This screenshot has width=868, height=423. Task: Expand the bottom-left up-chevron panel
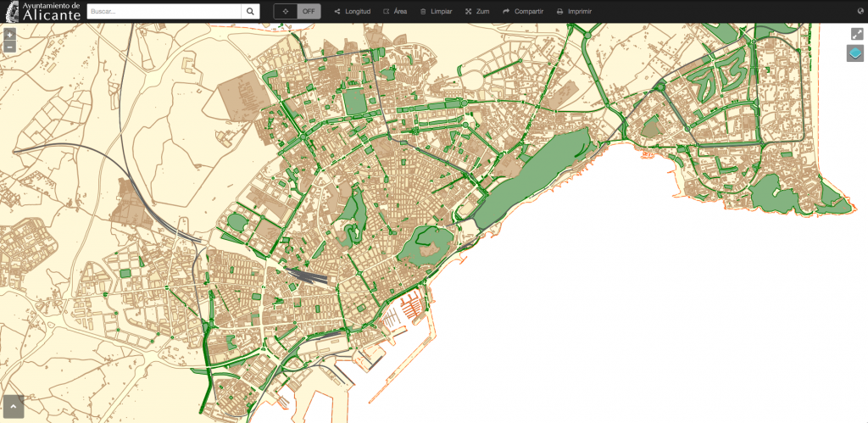(14, 407)
